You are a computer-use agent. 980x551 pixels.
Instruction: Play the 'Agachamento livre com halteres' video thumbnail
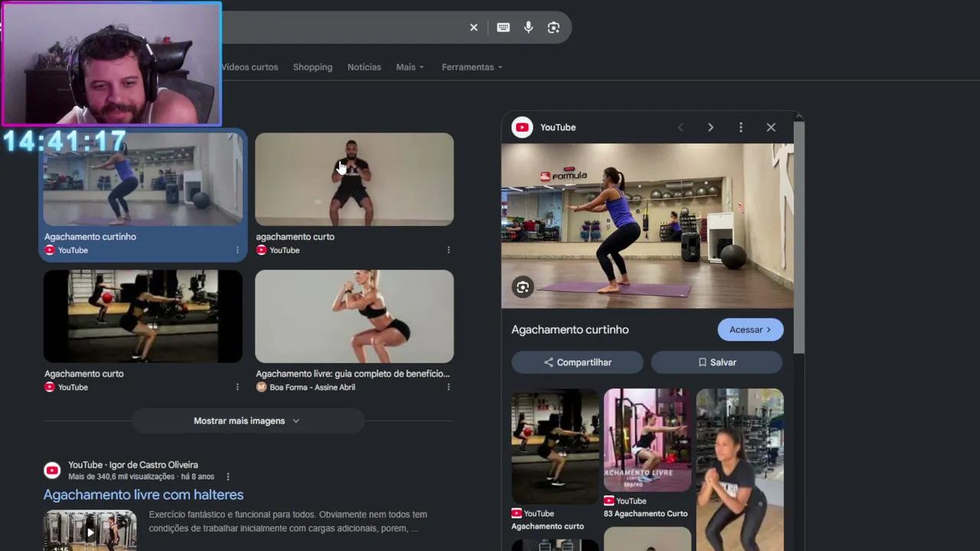coord(90,530)
